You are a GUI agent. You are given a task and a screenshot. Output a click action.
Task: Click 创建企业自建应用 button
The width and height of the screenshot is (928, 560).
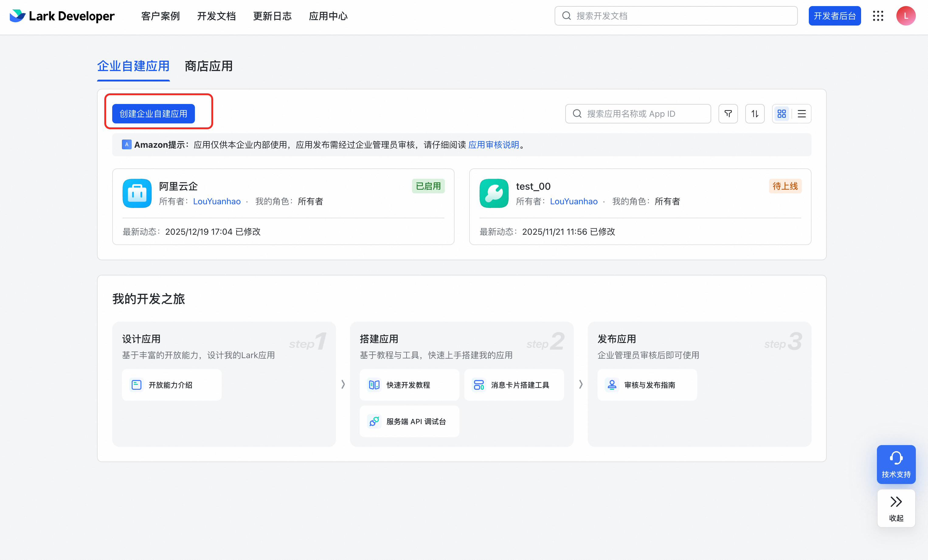click(x=153, y=114)
